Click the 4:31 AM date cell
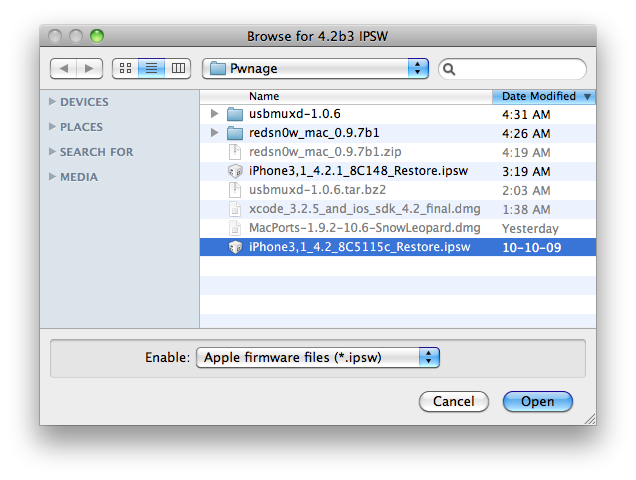 coord(526,114)
